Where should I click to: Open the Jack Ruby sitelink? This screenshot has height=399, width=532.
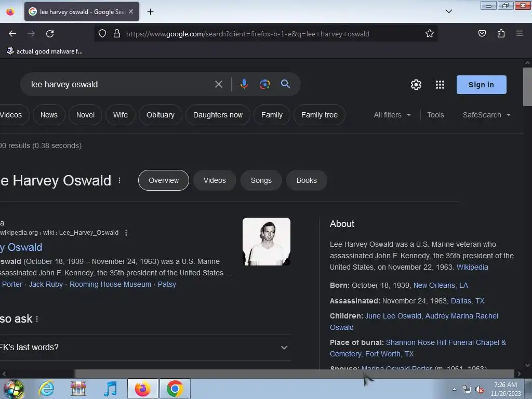[46, 284]
